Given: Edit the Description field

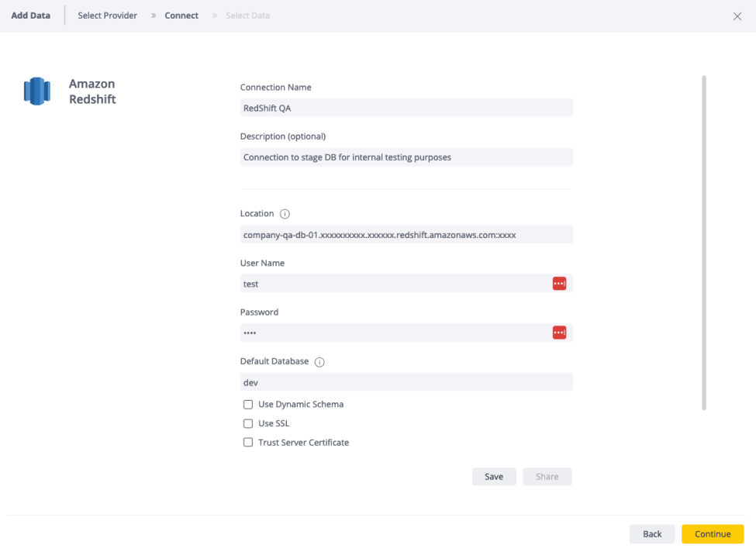Looking at the screenshot, I should pos(406,157).
